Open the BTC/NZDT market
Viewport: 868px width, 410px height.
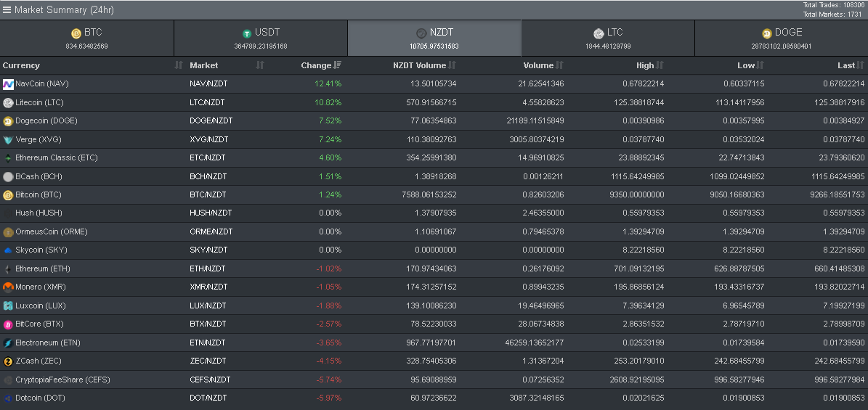pyautogui.click(x=208, y=194)
